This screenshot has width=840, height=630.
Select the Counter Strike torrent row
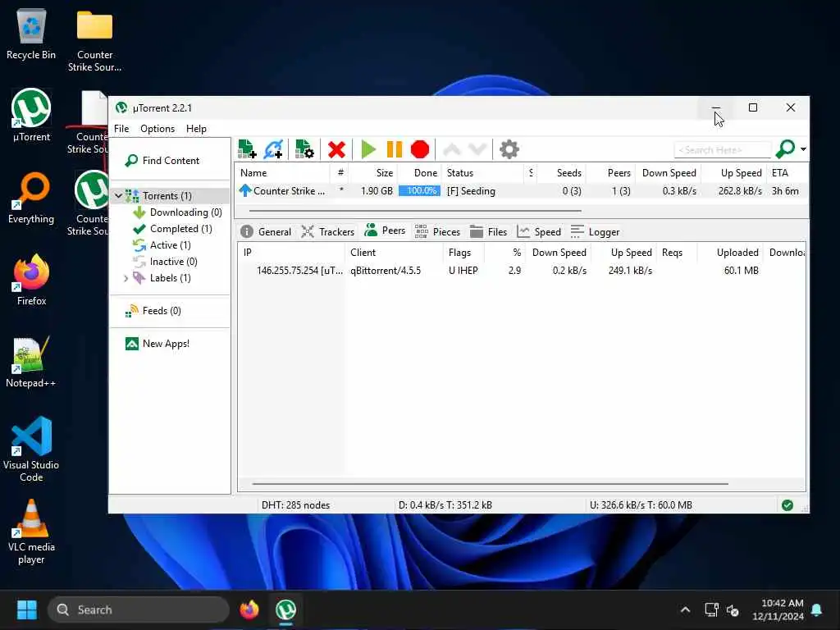521,191
